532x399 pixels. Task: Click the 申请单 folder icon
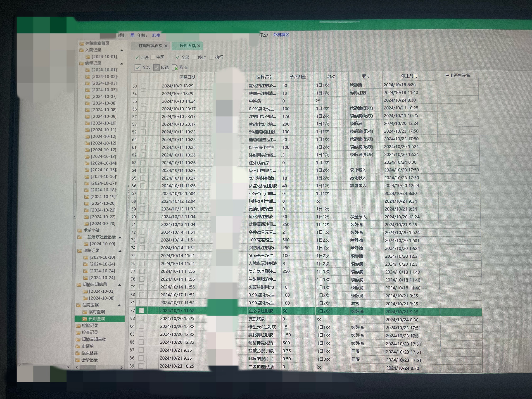(78, 346)
